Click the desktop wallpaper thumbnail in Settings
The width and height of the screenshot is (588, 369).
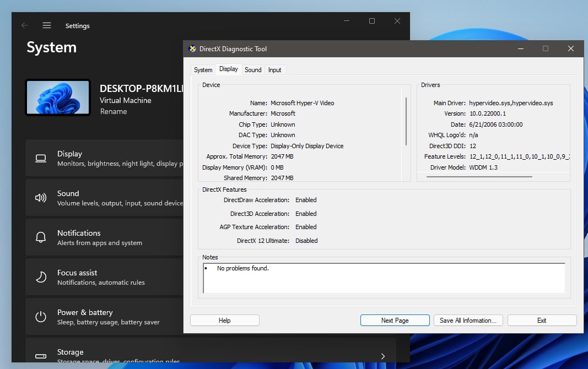[x=58, y=97]
